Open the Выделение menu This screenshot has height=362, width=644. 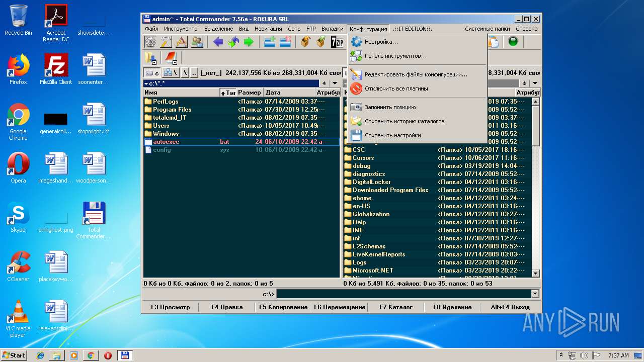click(x=218, y=29)
